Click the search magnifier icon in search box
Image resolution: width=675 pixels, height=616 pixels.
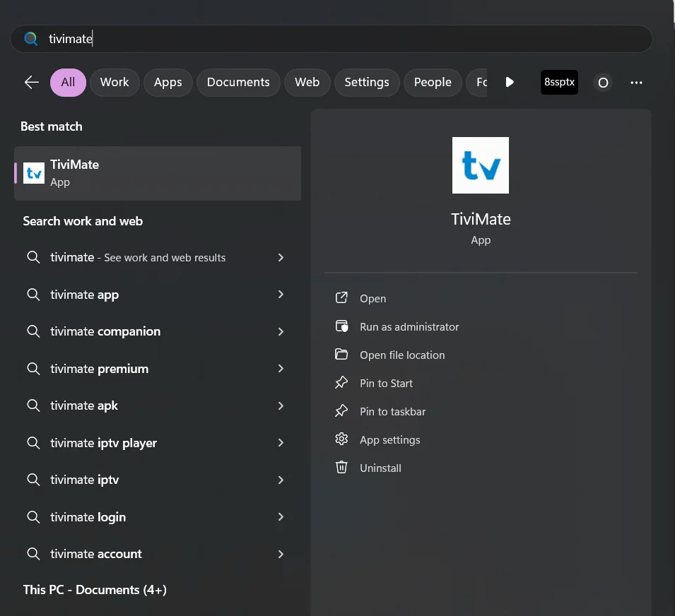(x=30, y=39)
